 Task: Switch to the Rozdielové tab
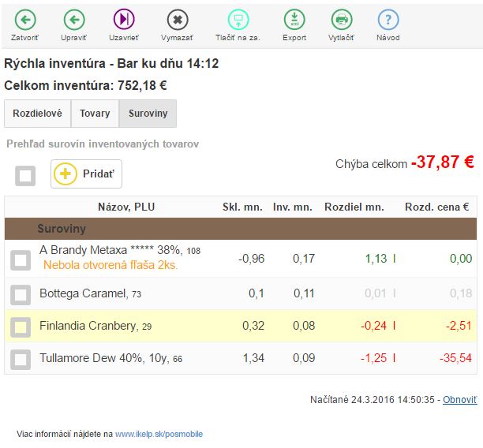37,114
